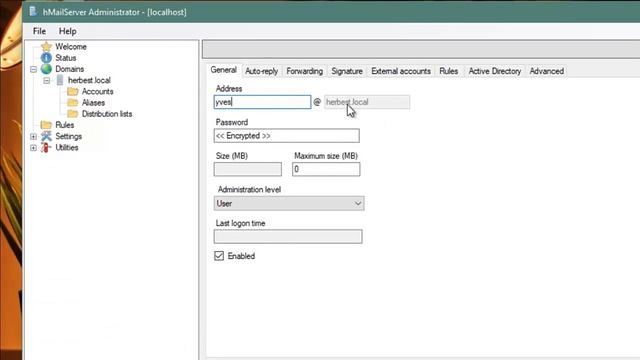Screen dimensions: 640x360
Task: Select herbest.local in the tree
Action: [89, 80]
